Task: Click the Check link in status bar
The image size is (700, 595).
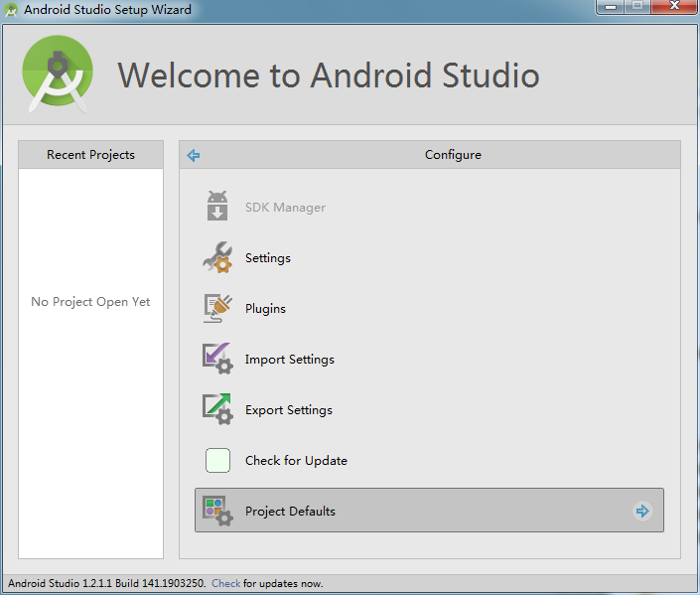Action: pyautogui.click(x=226, y=583)
